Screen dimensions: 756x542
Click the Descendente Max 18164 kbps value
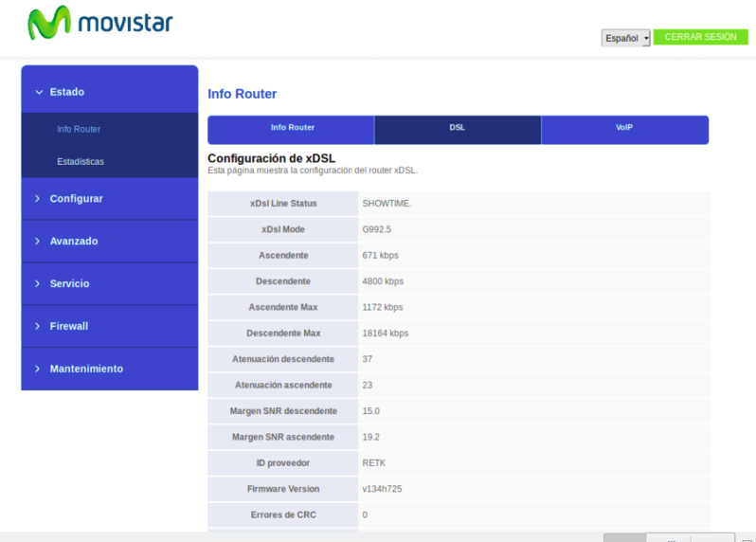(x=385, y=334)
